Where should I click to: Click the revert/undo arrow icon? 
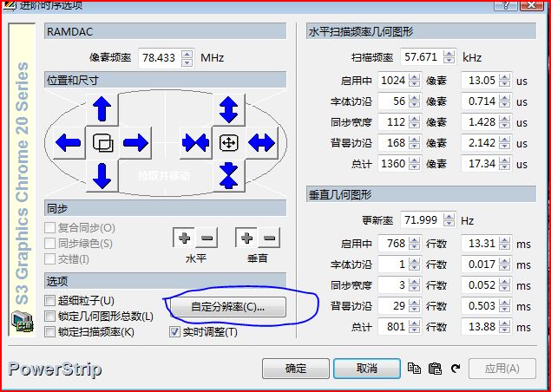pos(456,368)
